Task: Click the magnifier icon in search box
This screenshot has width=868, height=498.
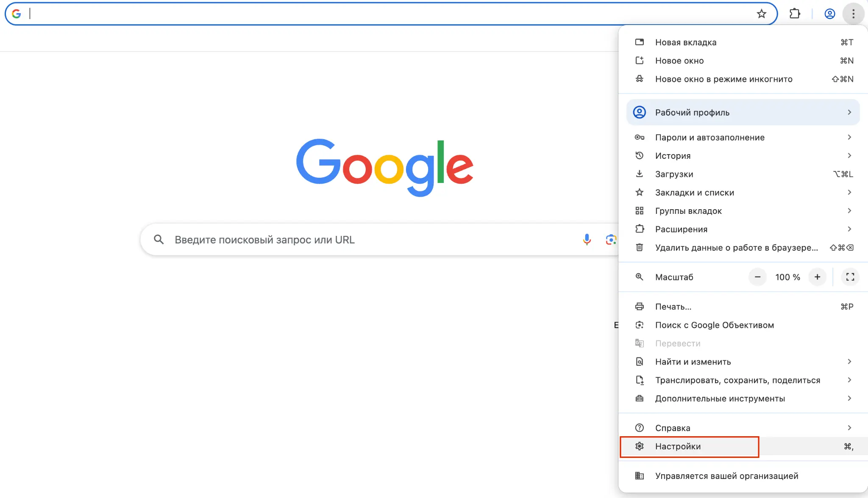Action: (159, 240)
